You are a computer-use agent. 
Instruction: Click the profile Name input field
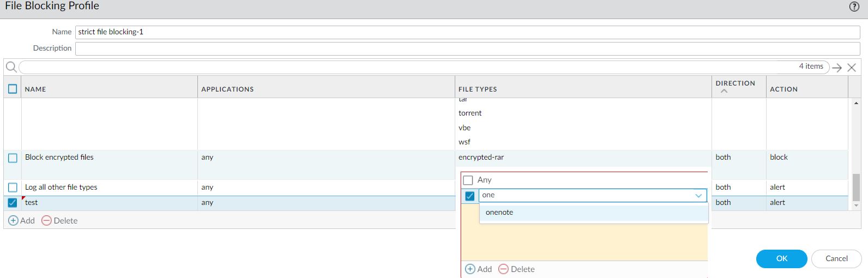[467, 32]
